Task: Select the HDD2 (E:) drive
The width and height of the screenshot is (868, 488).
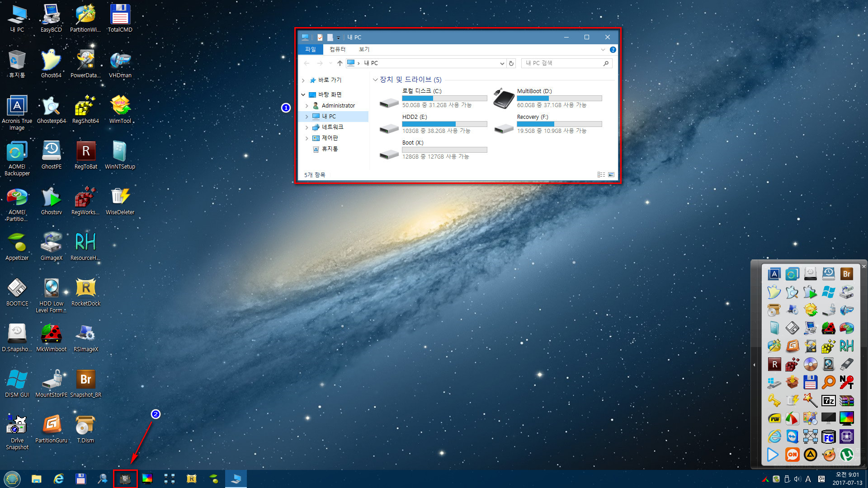Action: pos(433,124)
